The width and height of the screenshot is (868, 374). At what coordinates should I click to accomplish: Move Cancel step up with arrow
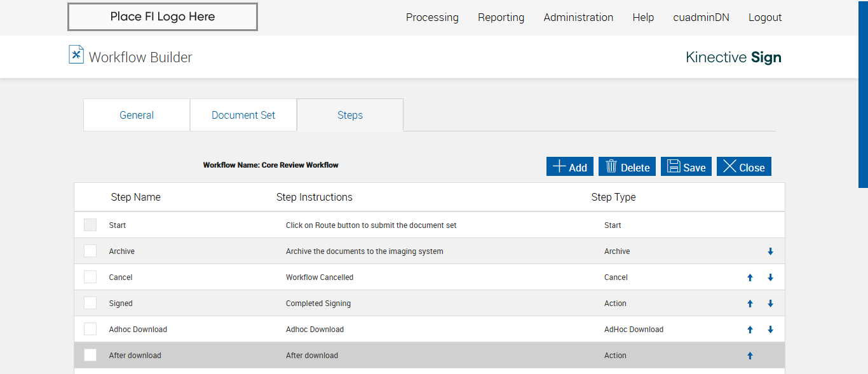tap(750, 277)
